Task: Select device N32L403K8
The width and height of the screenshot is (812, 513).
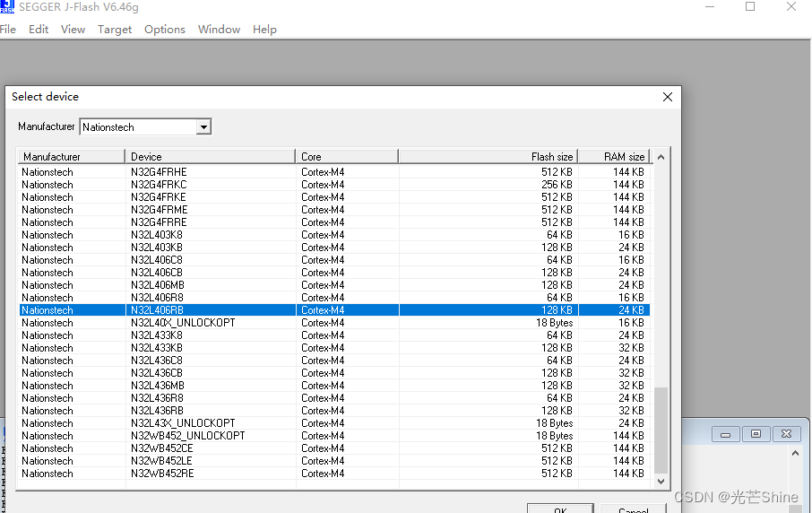Action: point(334,235)
